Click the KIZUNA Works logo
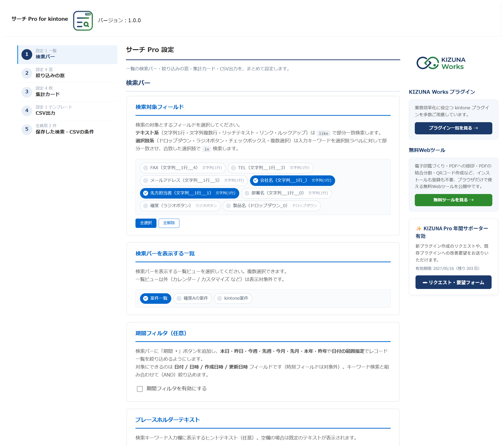This screenshot has width=504, height=446. [441, 63]
